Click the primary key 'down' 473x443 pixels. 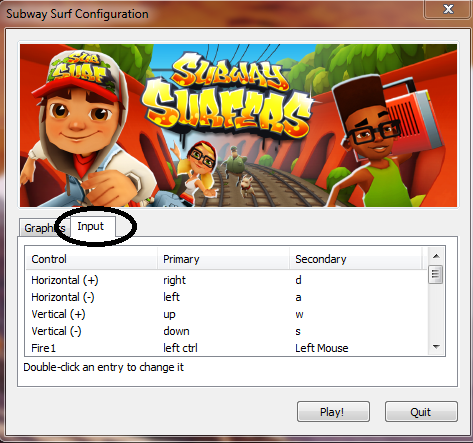176,331
